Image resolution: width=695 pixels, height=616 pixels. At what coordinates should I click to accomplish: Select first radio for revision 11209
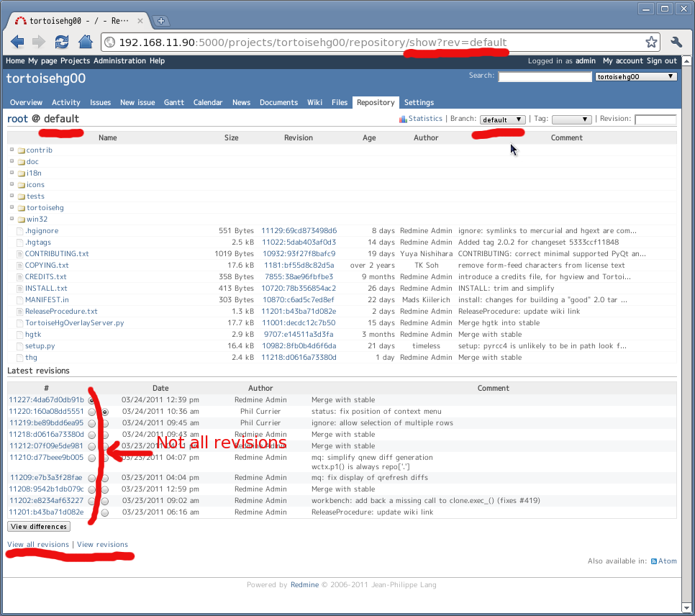tap(92, 478)
